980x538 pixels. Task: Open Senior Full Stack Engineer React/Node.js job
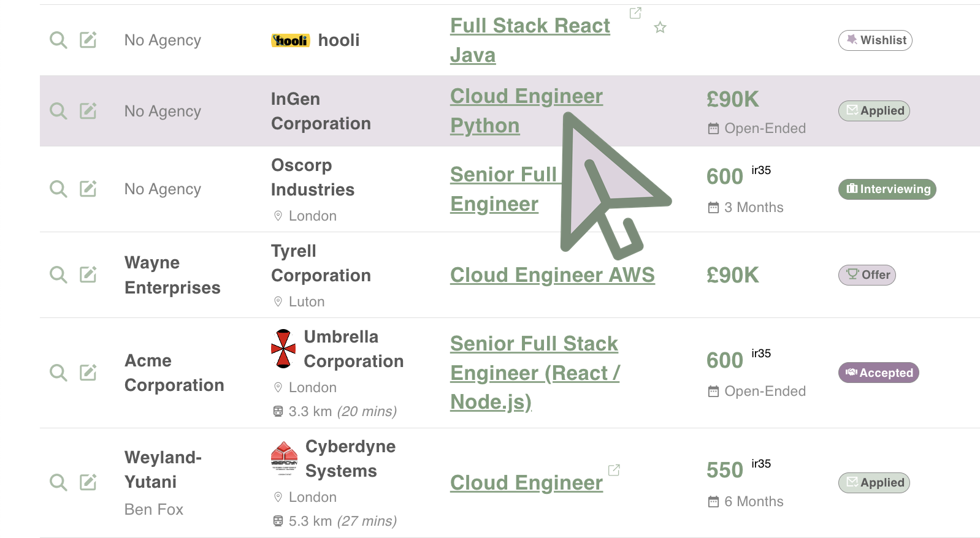[x=535, y=373]
